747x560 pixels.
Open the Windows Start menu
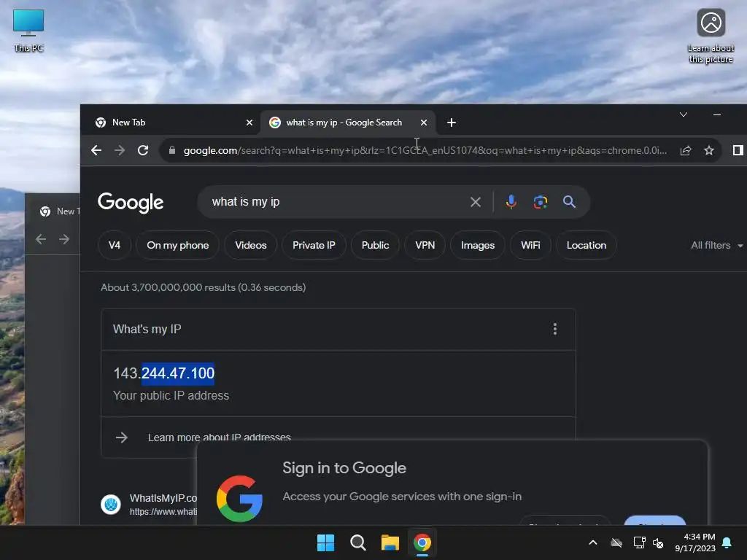point(326,542)
